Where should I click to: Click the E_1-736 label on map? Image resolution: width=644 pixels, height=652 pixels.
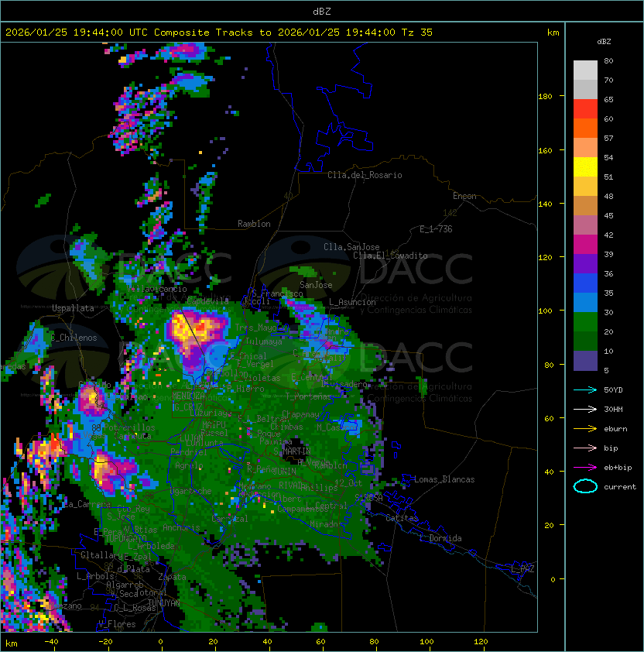click(x=436, y=229)
